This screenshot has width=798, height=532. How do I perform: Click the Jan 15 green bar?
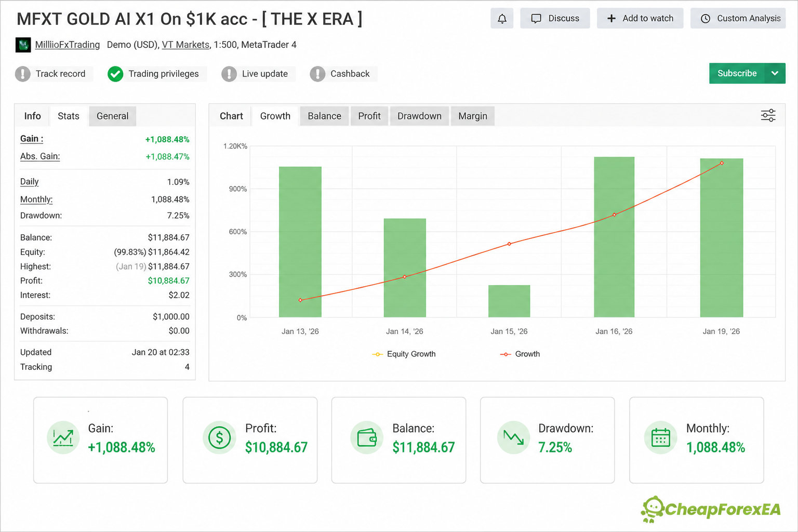click(x=509, y=301)
